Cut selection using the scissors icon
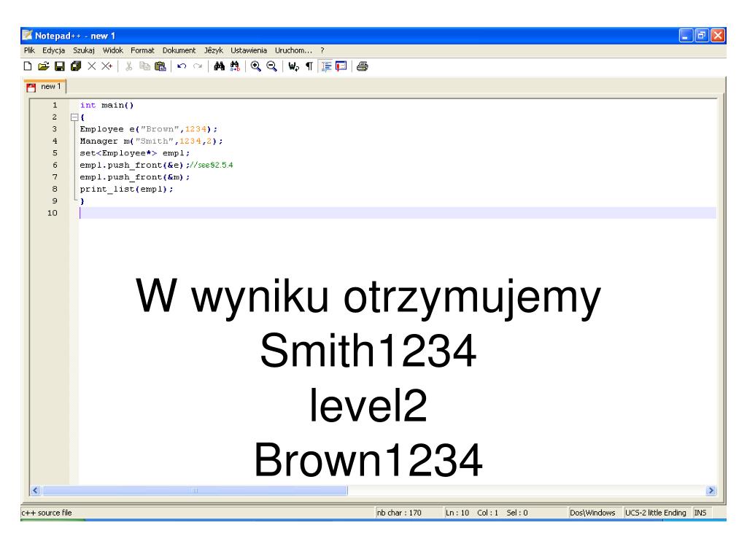Viewport: 747px width, 560px height. (x=128, y=66)
